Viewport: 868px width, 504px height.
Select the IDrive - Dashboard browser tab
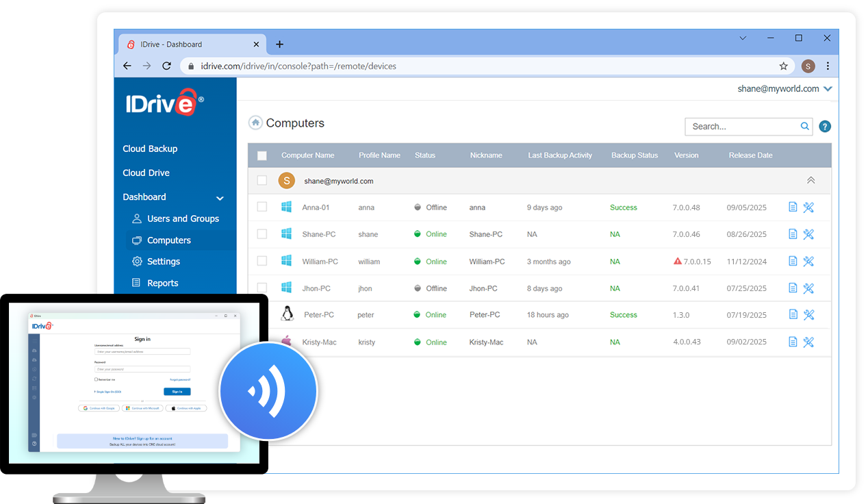(192, 44)
